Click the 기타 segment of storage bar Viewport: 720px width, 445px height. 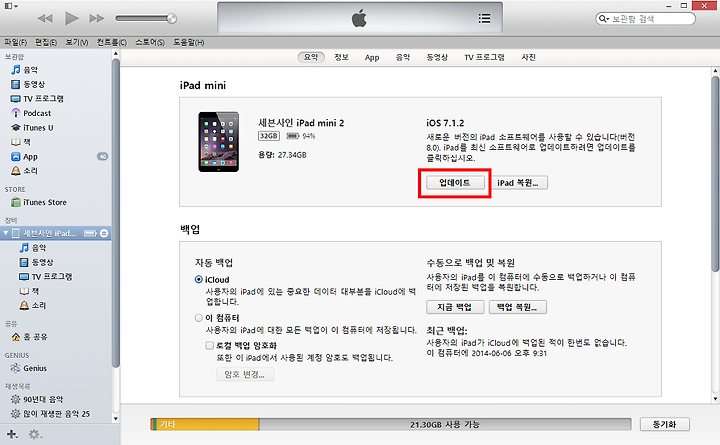[208, 425]
